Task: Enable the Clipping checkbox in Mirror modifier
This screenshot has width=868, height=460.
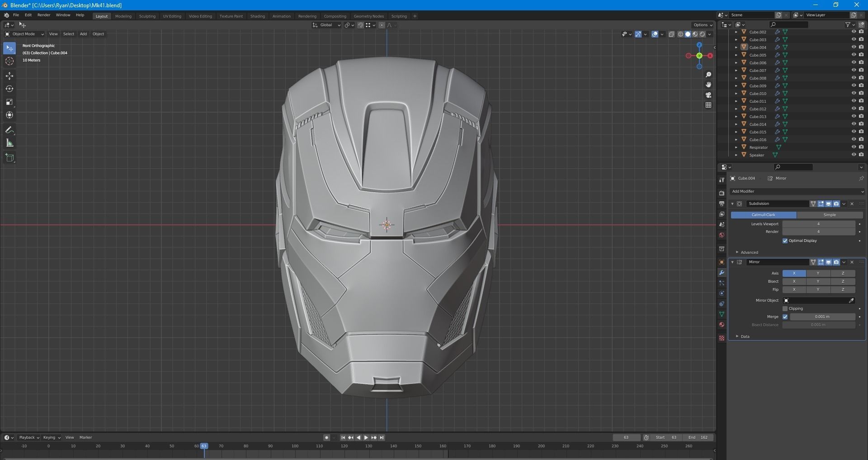Action: click(785, 308)
